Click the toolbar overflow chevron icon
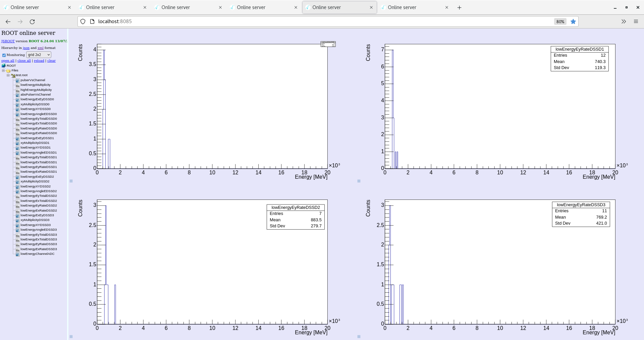This screenshot has height=340, width=644. point(624,21)
